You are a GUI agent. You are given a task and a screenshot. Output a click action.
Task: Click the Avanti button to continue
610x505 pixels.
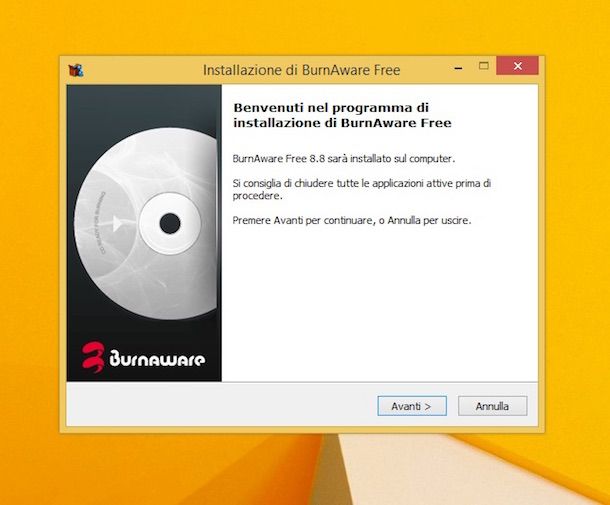(x=412, y=406)
